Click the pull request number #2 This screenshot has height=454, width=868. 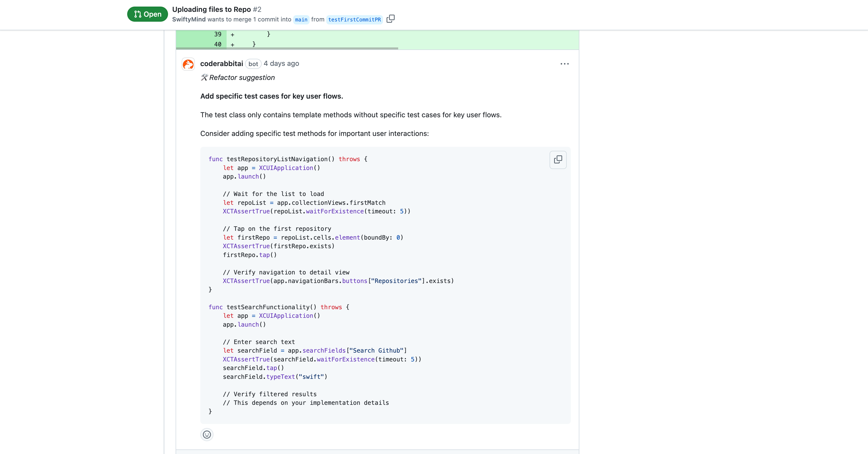[257, 9]
